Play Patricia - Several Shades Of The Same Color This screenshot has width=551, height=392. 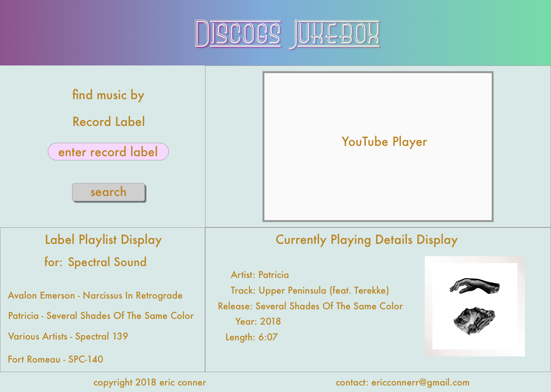[101, 316]
